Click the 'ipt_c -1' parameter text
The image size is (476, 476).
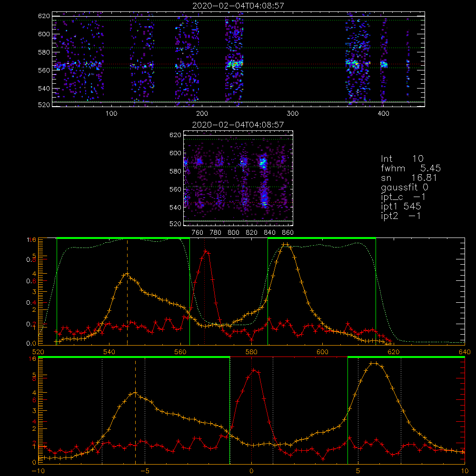click(x=404, y=197)
